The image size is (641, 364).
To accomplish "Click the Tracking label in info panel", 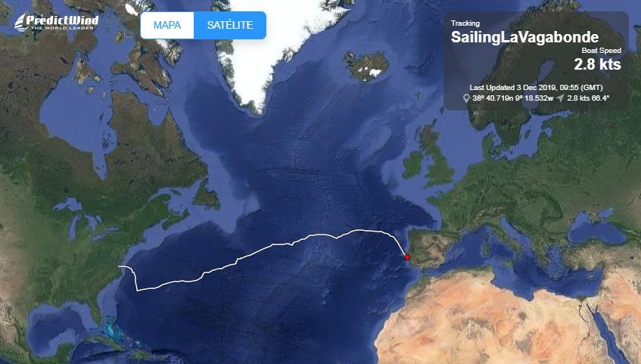I will click(465, 23).
